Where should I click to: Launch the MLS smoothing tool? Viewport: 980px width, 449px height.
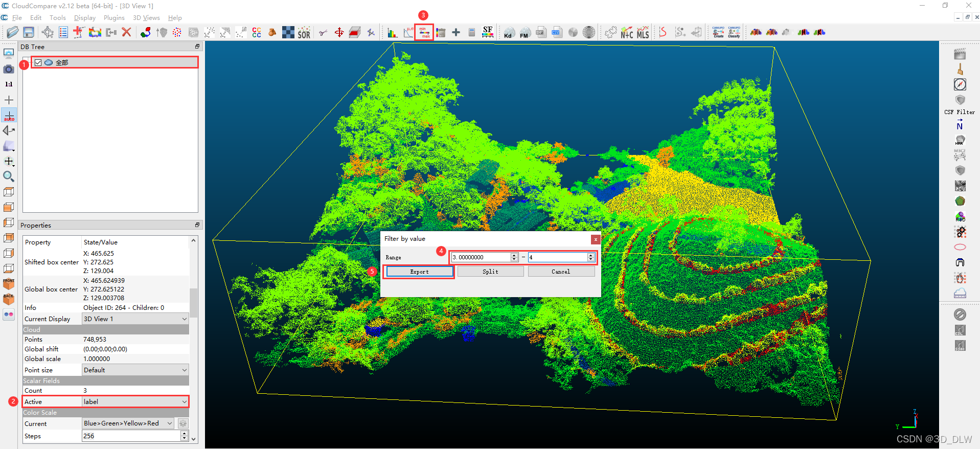click(x=643, y=33)
